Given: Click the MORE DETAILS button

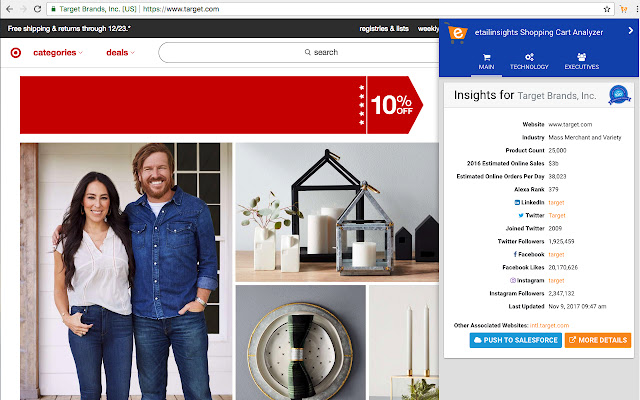Looking at the screenshot, I should (x=598, y=340).
